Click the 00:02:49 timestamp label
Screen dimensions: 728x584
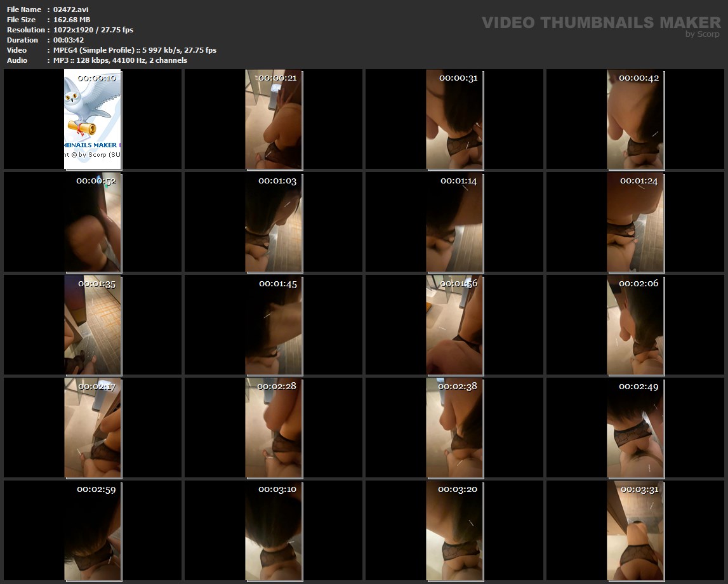click(x=639, y=387)
